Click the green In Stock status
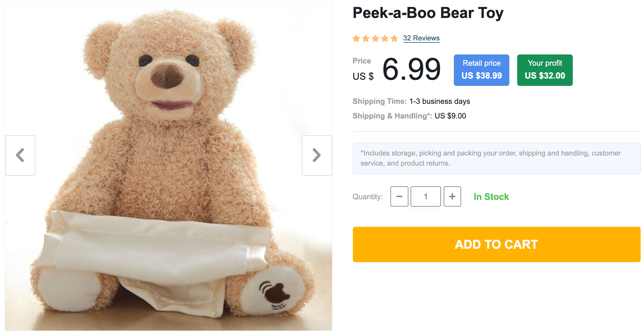This screenshot has width=644, height=334. 491,197
